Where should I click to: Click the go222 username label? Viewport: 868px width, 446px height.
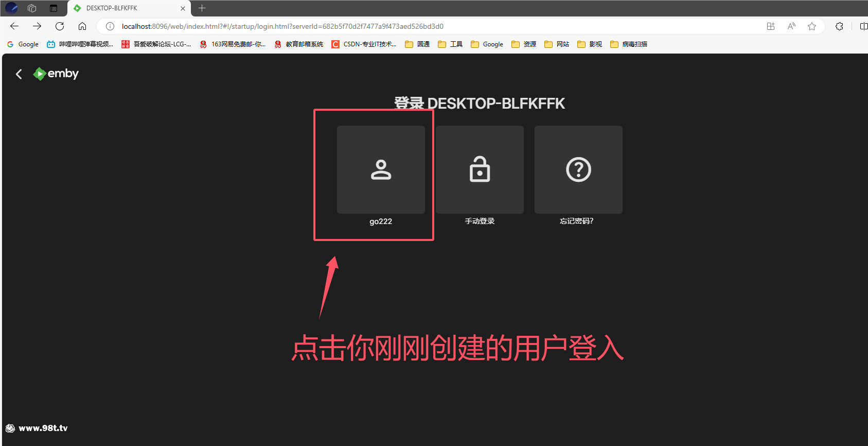[381, 221]
